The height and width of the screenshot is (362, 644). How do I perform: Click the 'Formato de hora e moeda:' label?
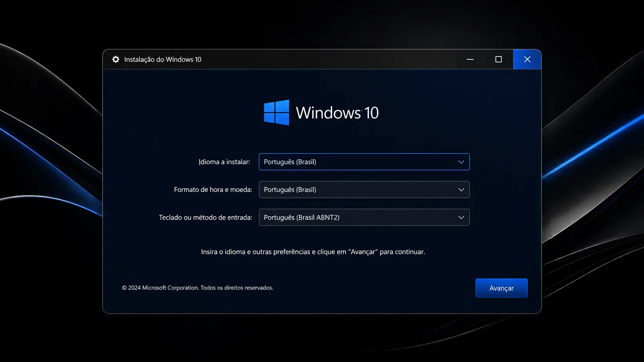213,190
